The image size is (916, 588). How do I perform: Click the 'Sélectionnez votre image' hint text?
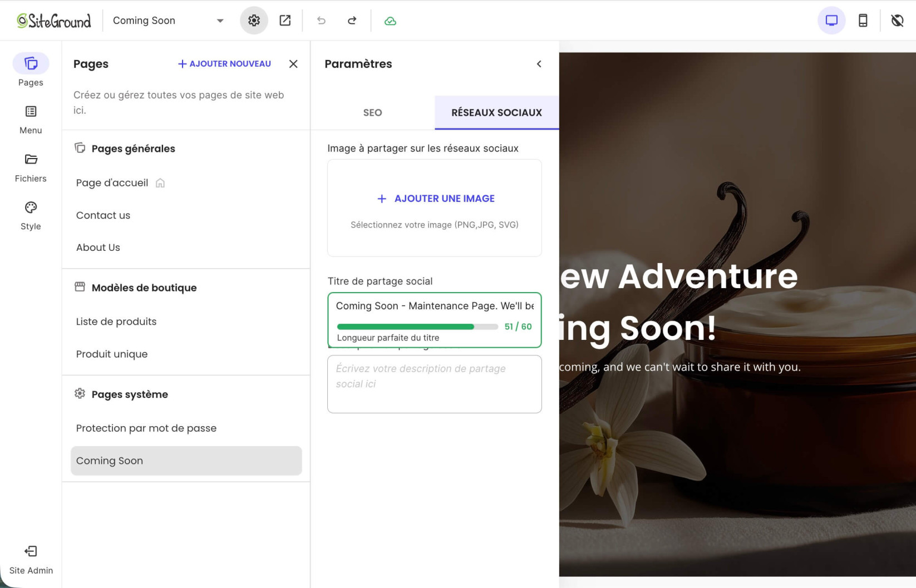click(x=435, y=225)
